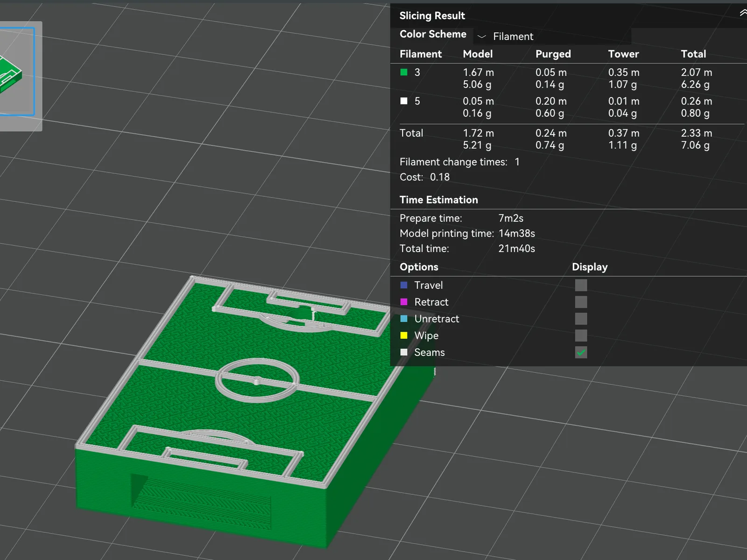747x560 pixels.
Task: Click the white filament 5 swatch
Action: tap(404, 101)
